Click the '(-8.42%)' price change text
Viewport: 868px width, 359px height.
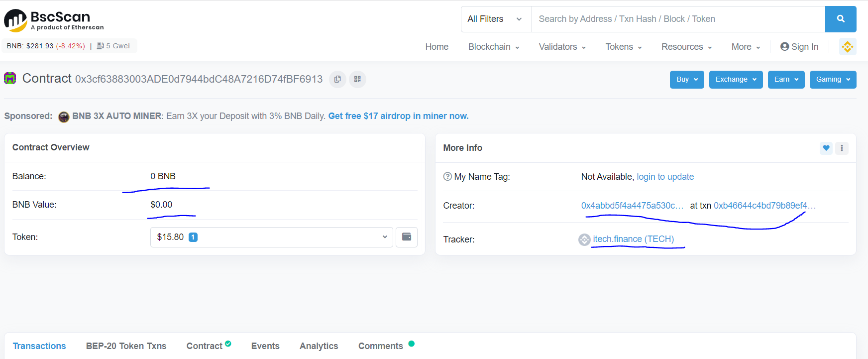[70, 46]
